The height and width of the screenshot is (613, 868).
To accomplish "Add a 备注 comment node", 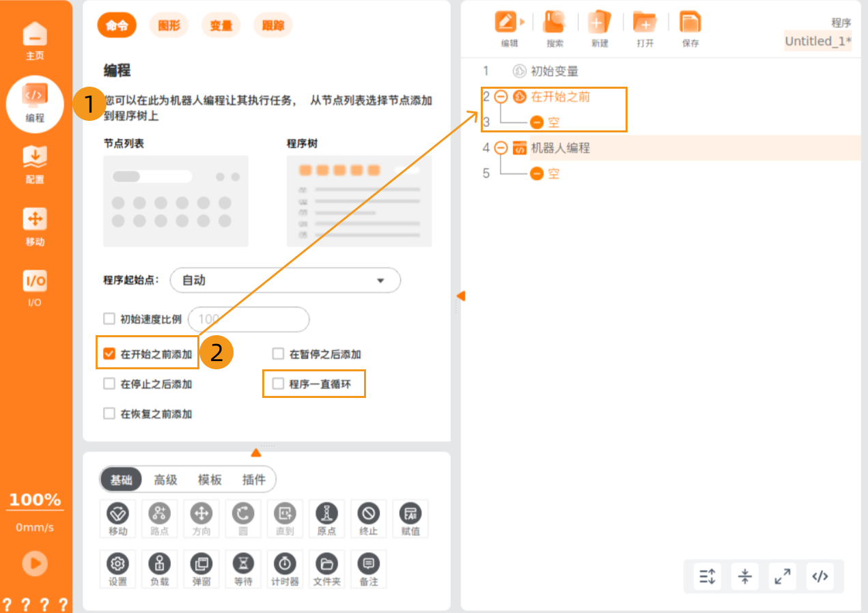I will [369, 569].
